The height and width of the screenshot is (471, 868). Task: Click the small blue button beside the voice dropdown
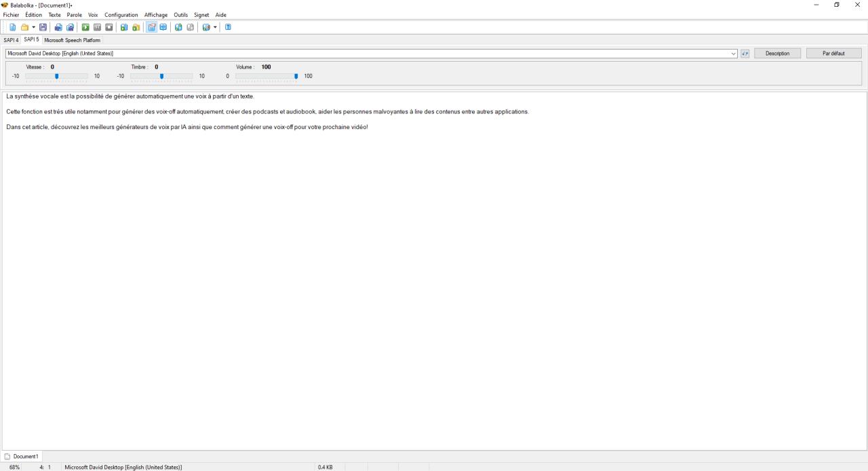pyautogui.click(x=745, y=53)
